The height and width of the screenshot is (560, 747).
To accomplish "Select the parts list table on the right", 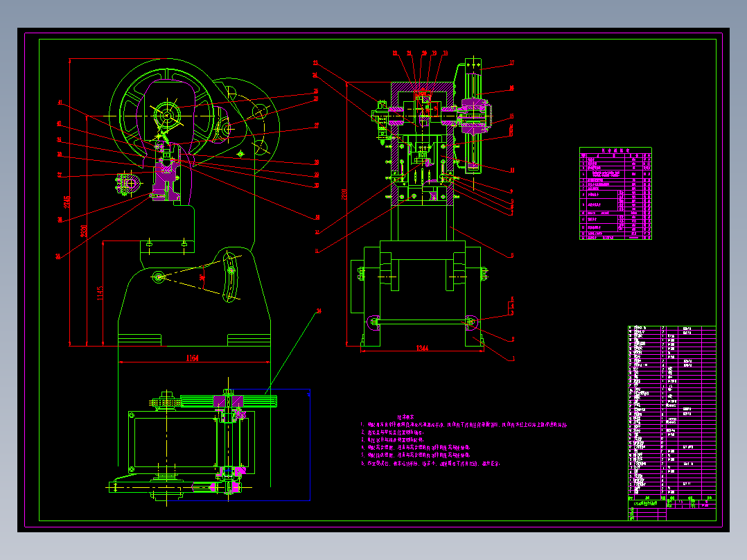I will (669, 409).
